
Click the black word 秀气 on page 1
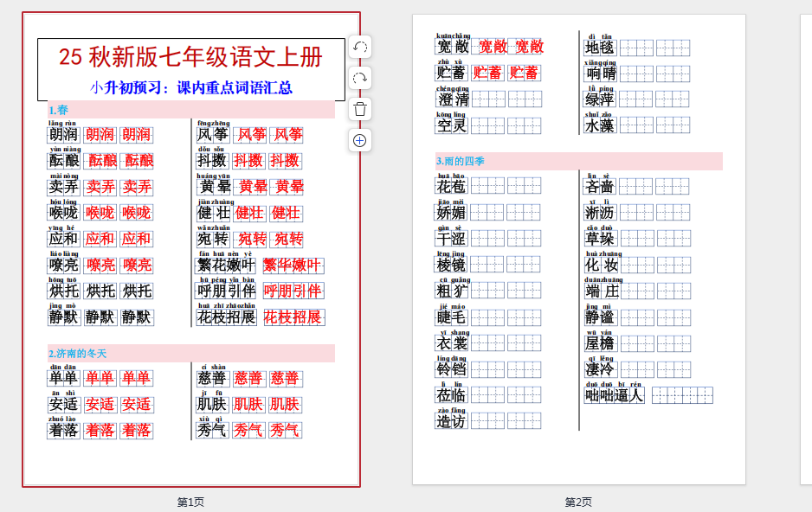point(211,431)
